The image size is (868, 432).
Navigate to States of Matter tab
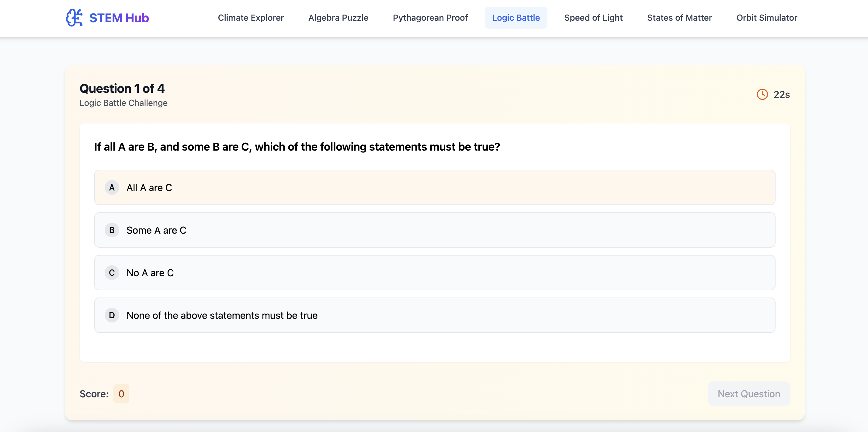tap(679, 18)
